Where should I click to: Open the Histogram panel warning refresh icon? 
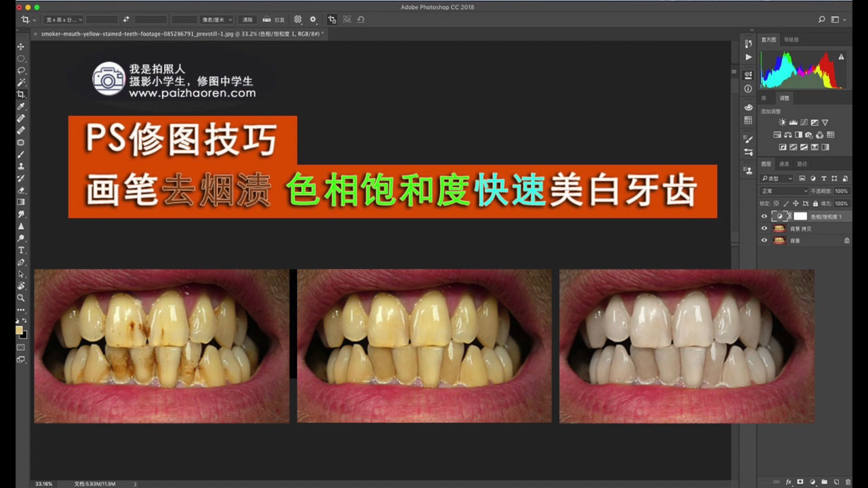[x=842, y=57]
